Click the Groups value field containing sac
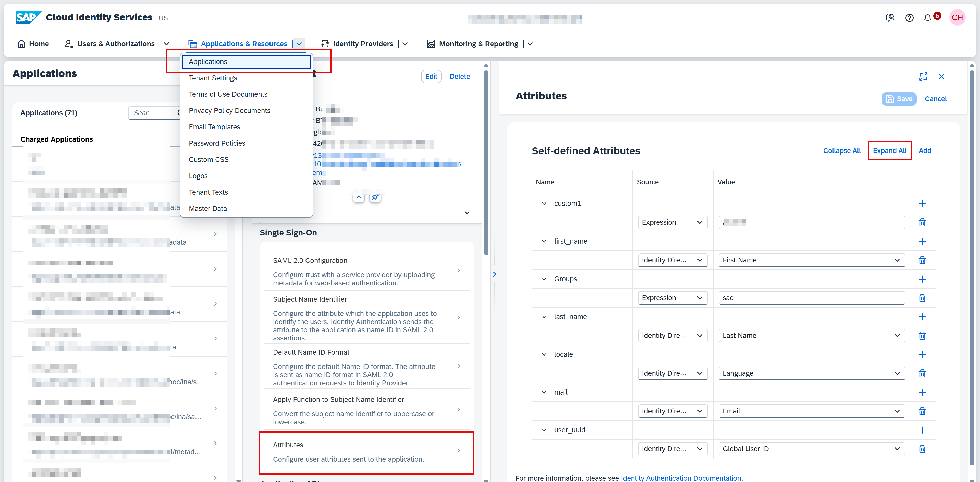Screen dimensions: 980x482 pyautogui.click(x=812, y=298)
